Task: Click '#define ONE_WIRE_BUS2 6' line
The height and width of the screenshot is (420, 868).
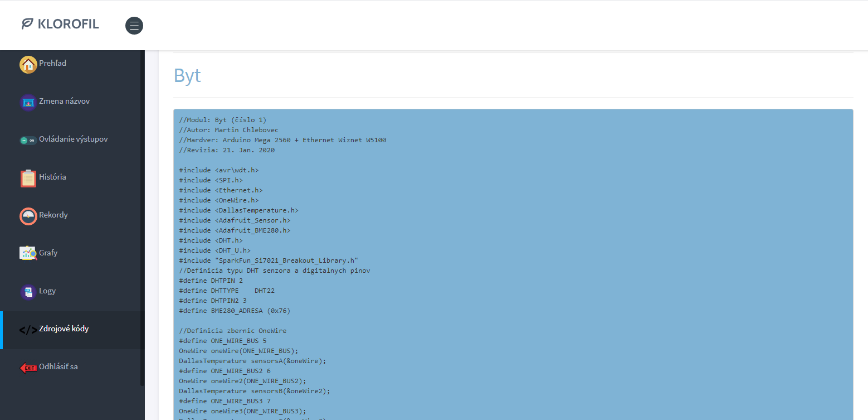Action: pyautogui.click(x=225, y=371)
